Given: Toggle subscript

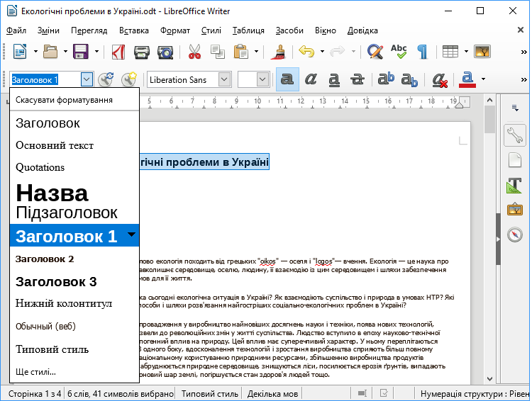Looking at the screenshot, I should point(409,80).
